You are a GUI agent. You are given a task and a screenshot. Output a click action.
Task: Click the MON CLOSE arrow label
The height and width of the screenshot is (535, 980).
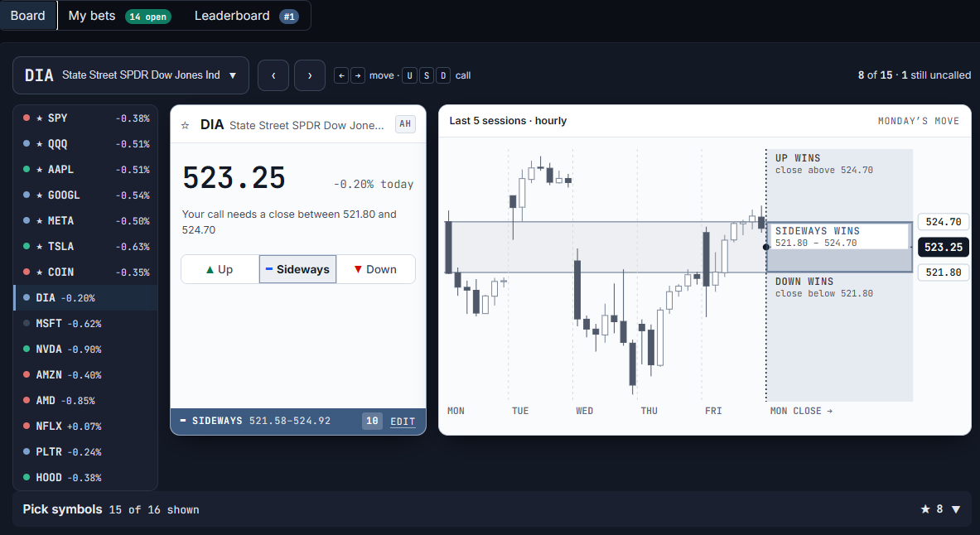(801, 411)
